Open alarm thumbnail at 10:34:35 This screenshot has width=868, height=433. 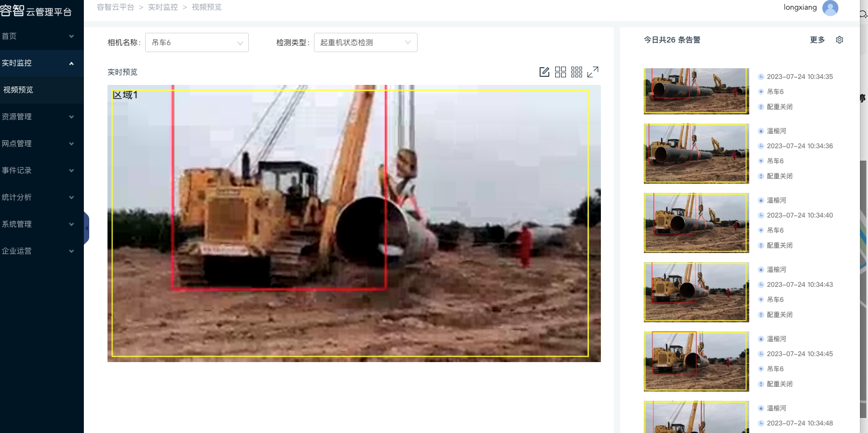697,91
